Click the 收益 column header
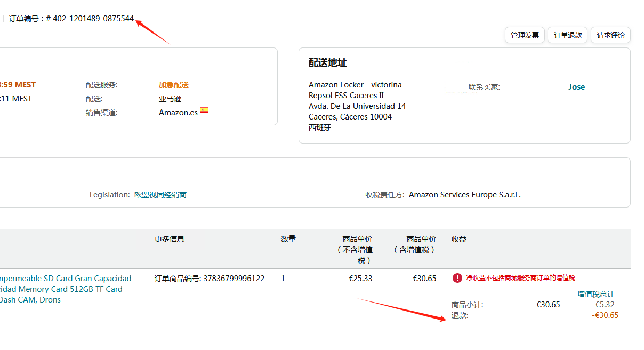This screenshot has height=350, width=644. [x=459, y=239]
